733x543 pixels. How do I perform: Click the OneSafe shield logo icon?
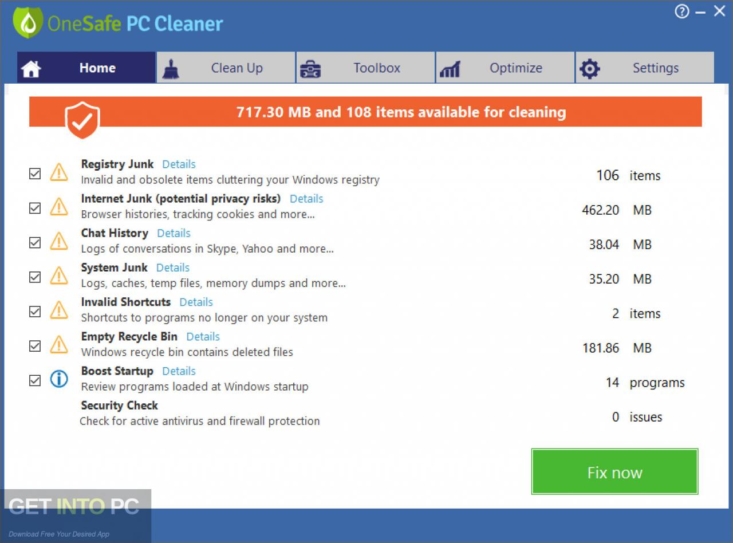point(28,23)
